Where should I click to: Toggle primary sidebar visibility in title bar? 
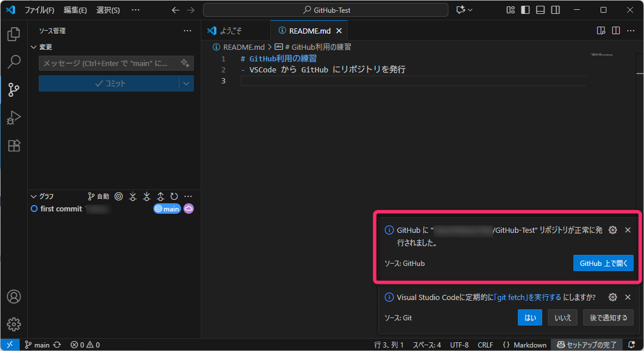click(525, 10)
